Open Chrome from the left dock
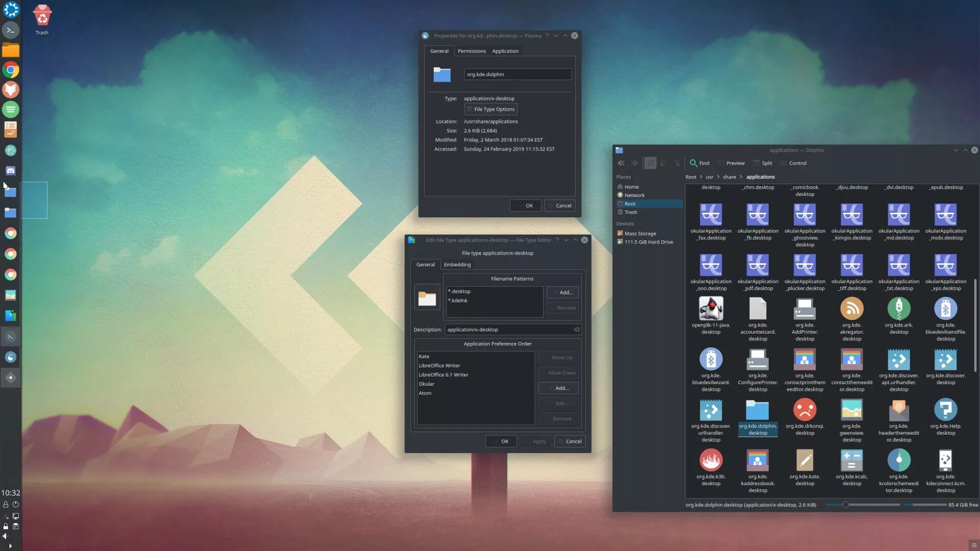Viewport: 980px width, 551px height. coord(11,70)
